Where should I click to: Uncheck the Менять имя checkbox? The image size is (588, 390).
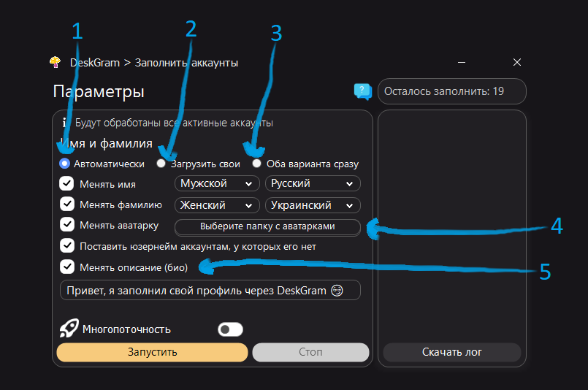tap(67, 184)
